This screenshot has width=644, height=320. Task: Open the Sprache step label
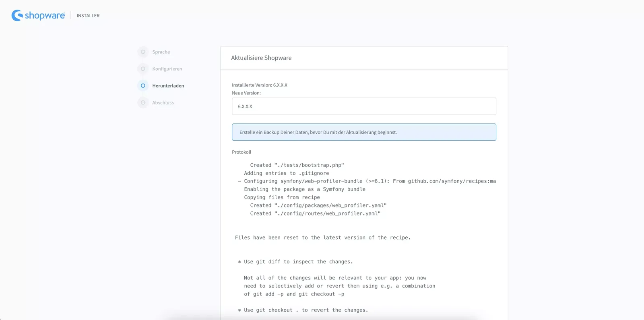click(161, 52)
